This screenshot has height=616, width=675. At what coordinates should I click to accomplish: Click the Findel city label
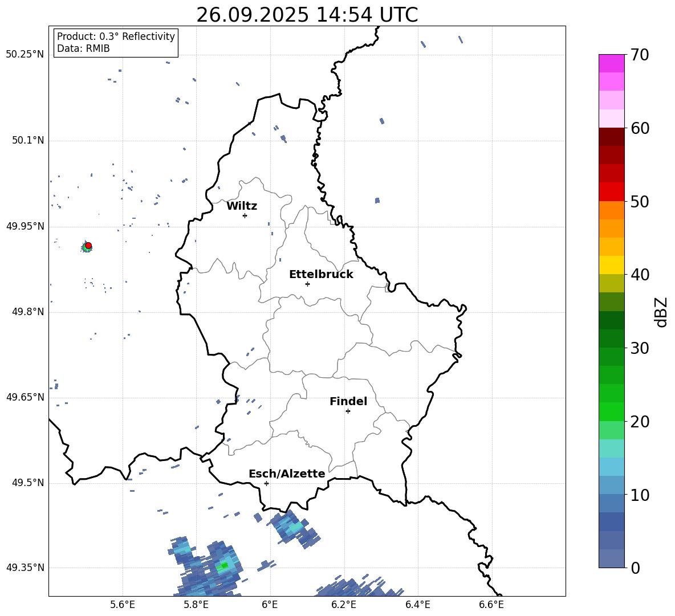(x=348, y=401)
